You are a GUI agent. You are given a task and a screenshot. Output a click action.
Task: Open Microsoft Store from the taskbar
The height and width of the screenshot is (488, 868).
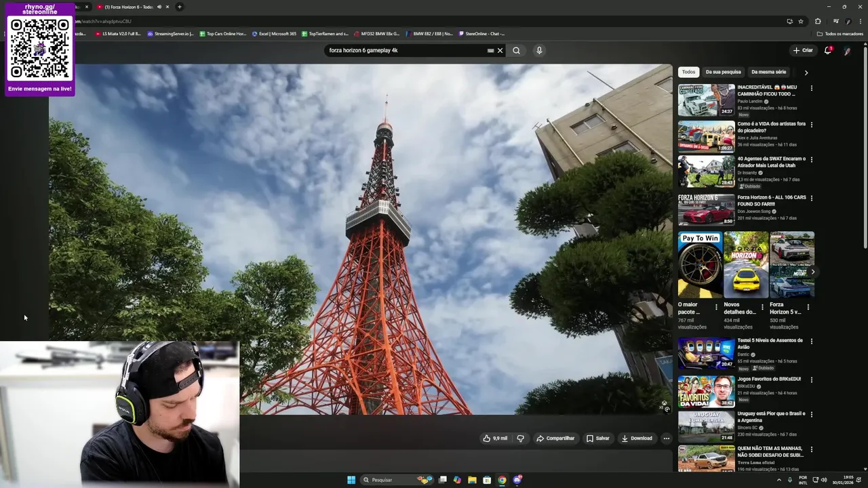(x=487, y=480)
